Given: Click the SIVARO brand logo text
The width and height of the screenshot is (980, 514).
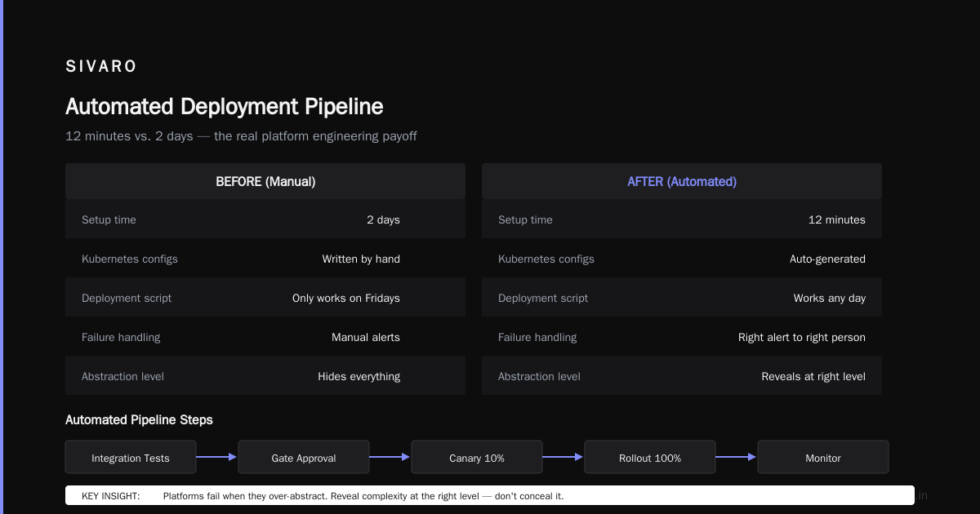Looking at the screenshot, I should point(101,67).
